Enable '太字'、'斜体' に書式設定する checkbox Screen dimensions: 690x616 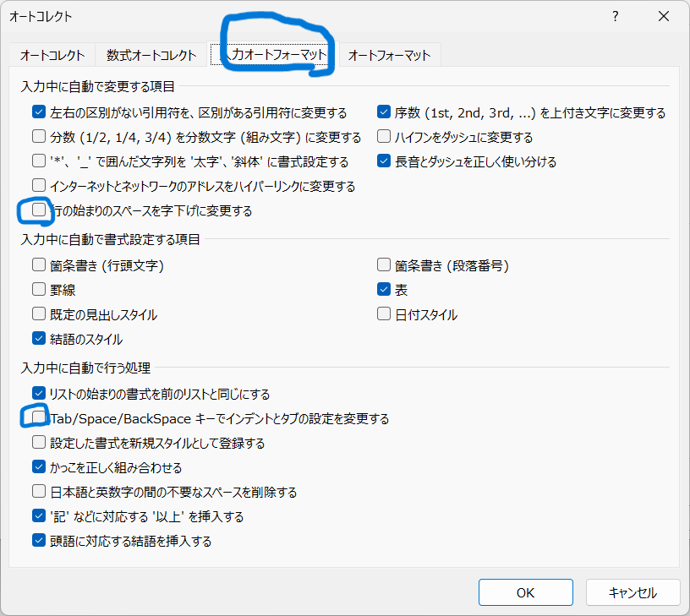[39, 161]
